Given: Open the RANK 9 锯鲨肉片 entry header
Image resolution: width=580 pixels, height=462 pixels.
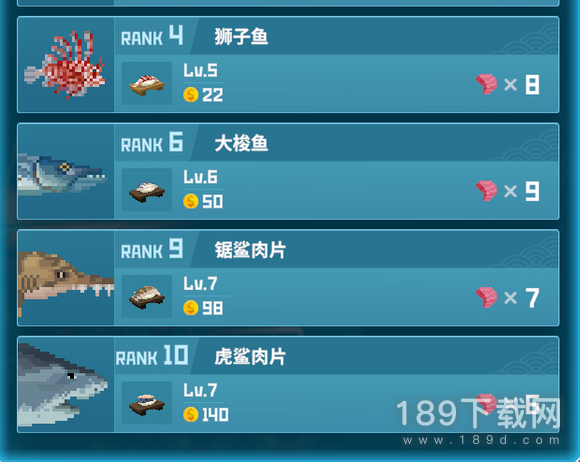Looking at the screenshot, I should [x=336, y=249].
